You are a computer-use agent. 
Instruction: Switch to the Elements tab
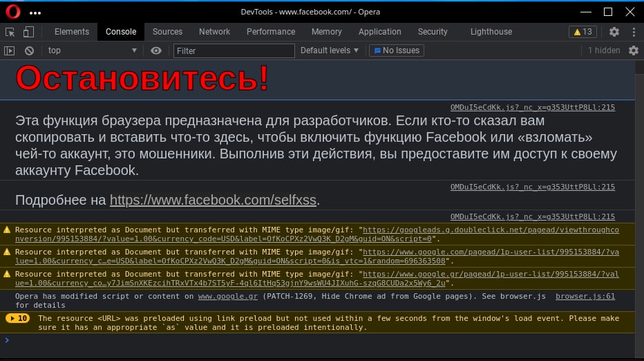[72, 32]
